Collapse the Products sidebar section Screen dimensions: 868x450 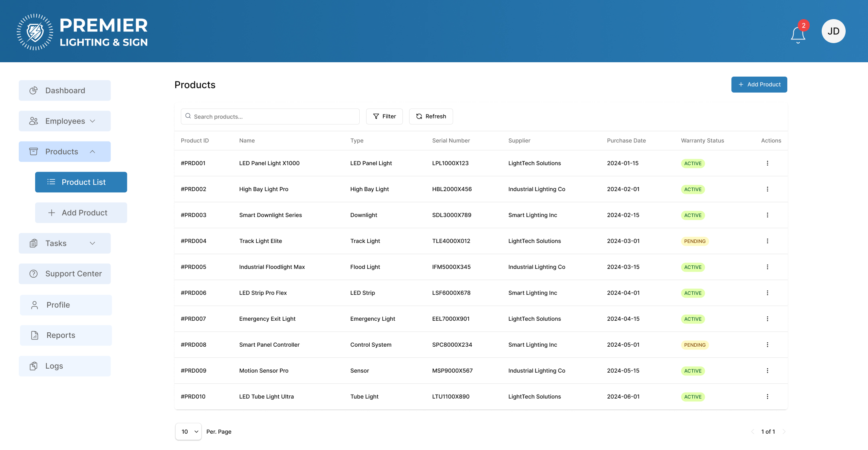(x=65, y=152)
